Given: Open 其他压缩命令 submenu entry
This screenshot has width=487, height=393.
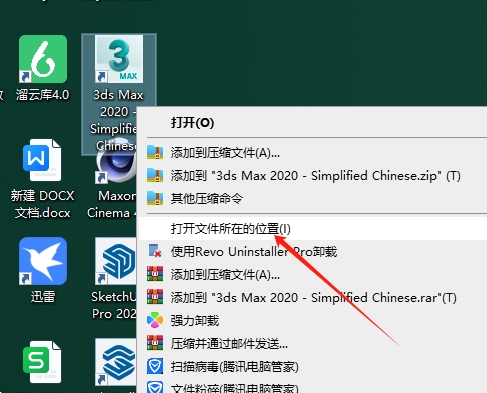Looking at the screenshot, I should [x=312, y=199].
